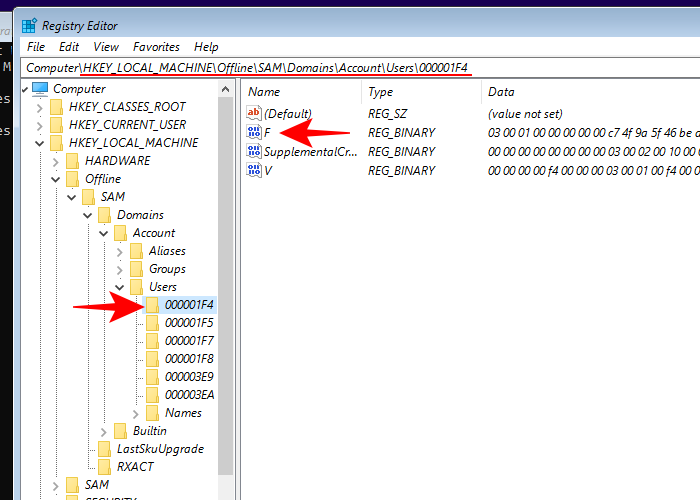Click the (Default) string value icon
Screen dimensions: 700x500
(x=254, y=114)
